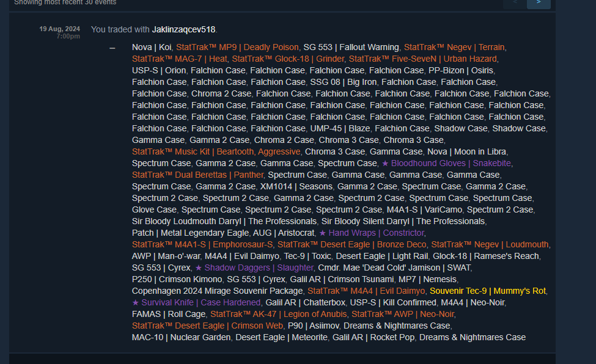Open ★ Survival Knife | Case Hardened item
Viewport: 596px width, 364px height.
coord(196,302)
